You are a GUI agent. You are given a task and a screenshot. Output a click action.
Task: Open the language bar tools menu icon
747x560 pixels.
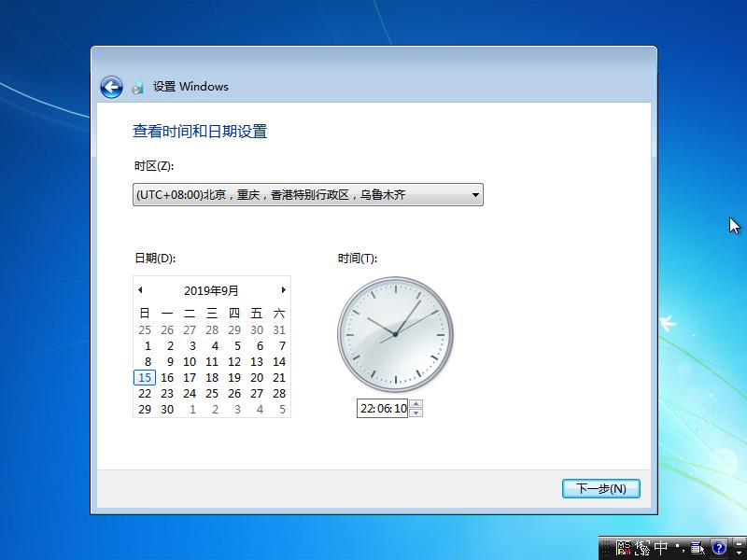point(696,548)
